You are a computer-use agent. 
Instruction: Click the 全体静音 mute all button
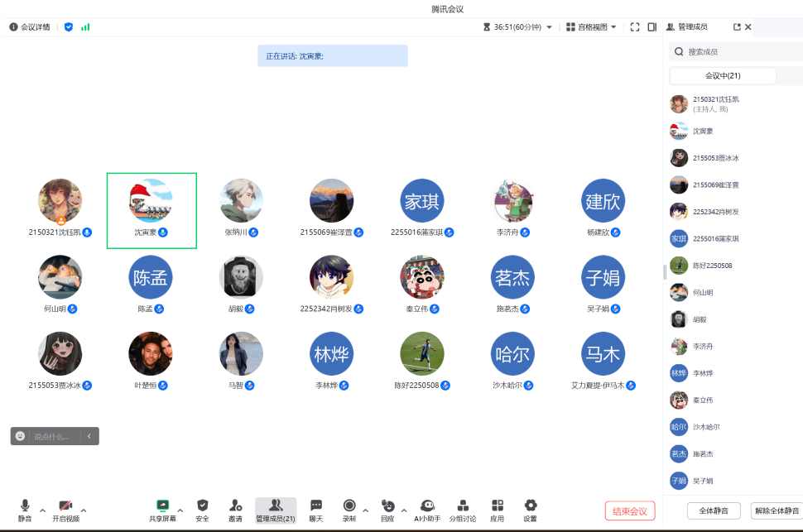(x=714, y=510)
